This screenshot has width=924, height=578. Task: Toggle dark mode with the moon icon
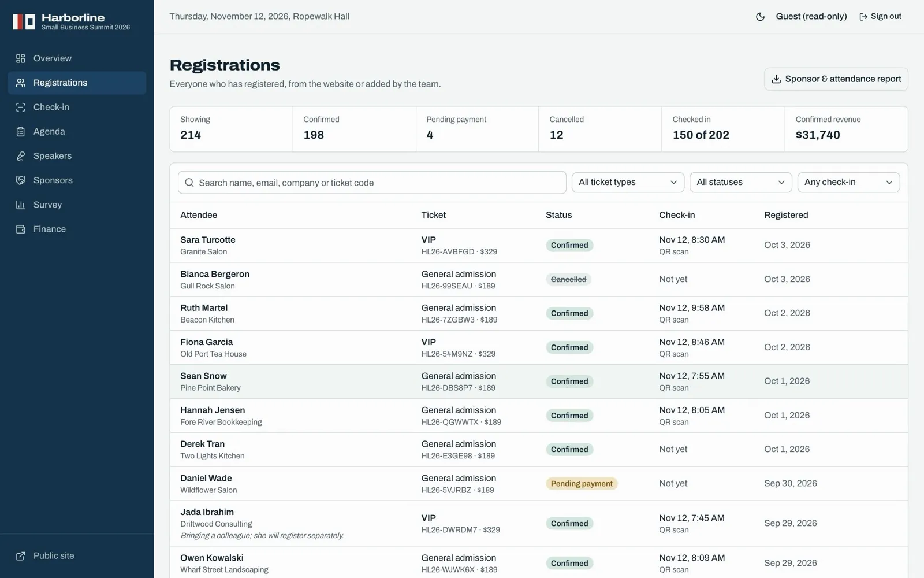pos(760,17)
